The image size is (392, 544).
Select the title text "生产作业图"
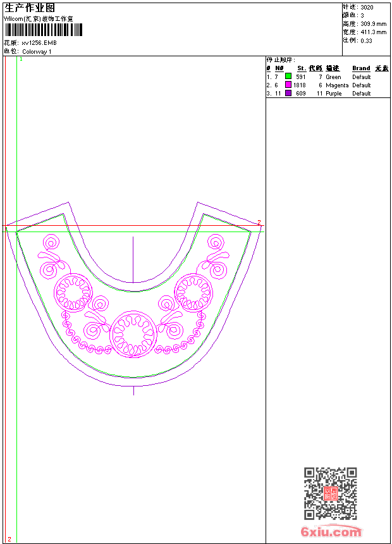[30, 8]
